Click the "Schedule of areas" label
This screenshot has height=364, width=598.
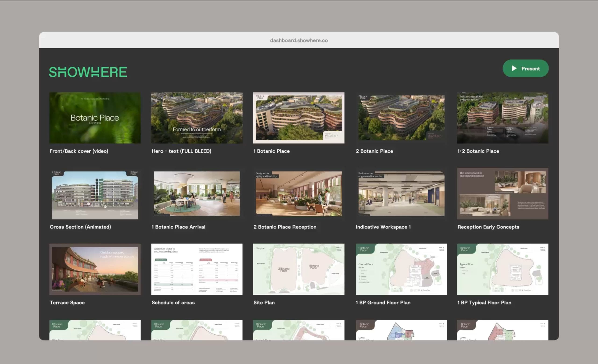pyautogui.click(x=173, y=303)
